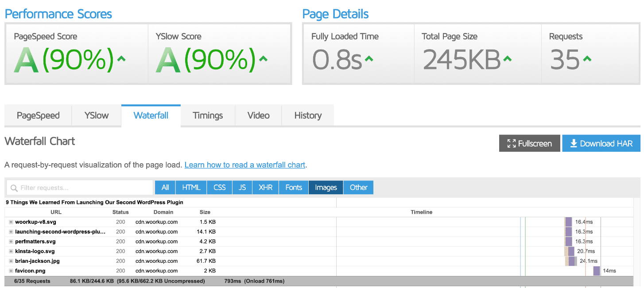Expand the favicon.png request row
This screenshot has height=288, width=644.
point(11,271)
